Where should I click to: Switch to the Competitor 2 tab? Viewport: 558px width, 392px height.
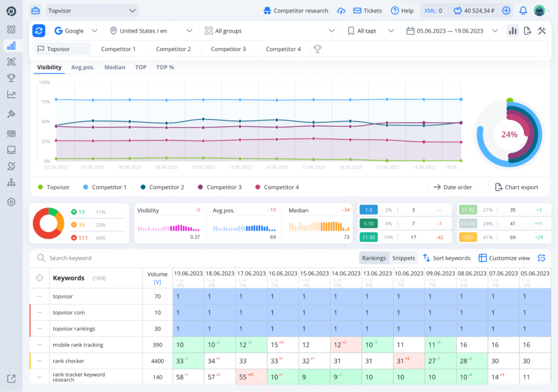pyautogui.click(x=173, y=49)
